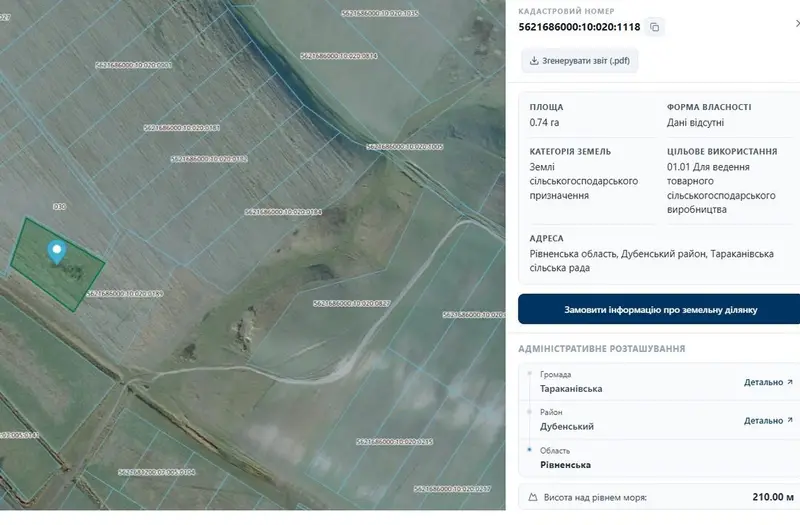The image size is (800, 525).
Task: Order information about the land parcel
Action: pos(659,309)
